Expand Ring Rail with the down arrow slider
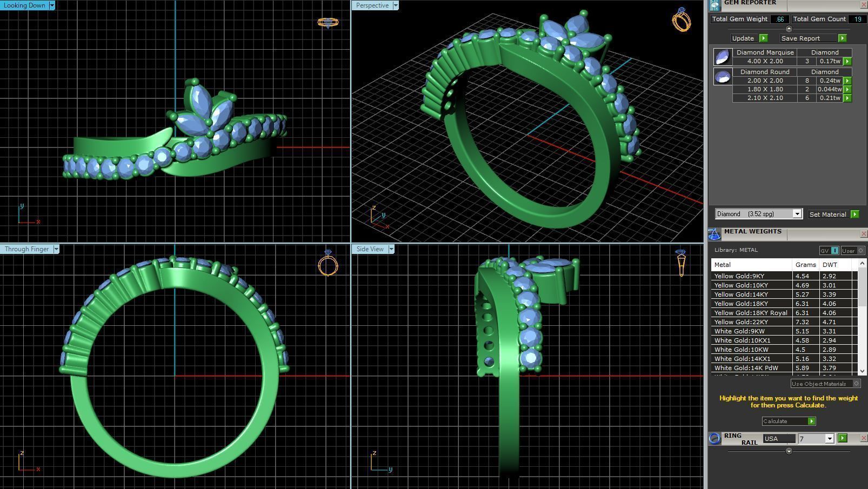Image resolution: width=868 pixels, height=489 pixels. click(789, 451)
